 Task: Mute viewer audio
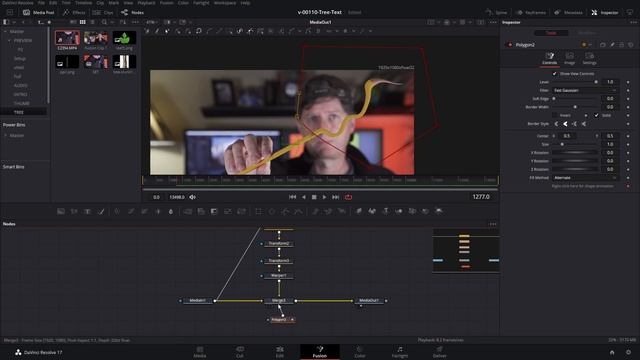pyautogui.click(x=192, y=197)
